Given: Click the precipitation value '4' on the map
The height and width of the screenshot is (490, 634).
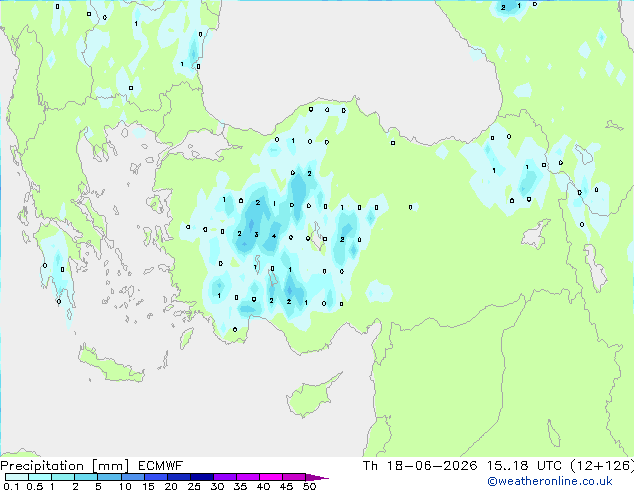Looking at the screenshot, I should click(274, 236).
